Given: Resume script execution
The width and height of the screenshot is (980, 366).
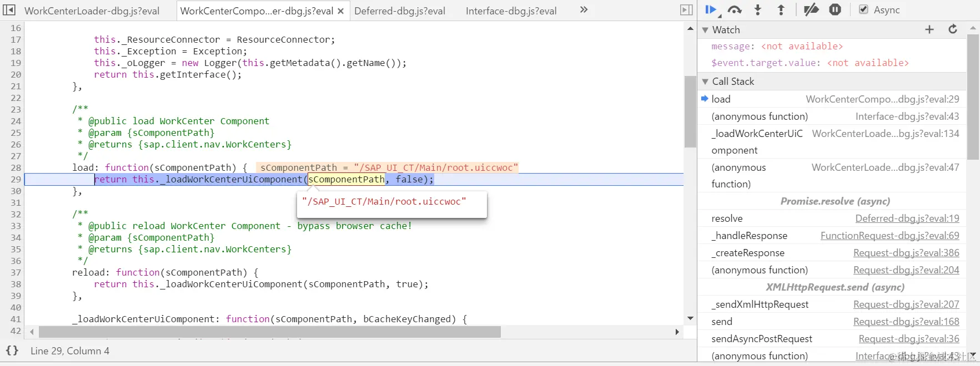Looking at the screenshot, I should [x=710, y=9].
